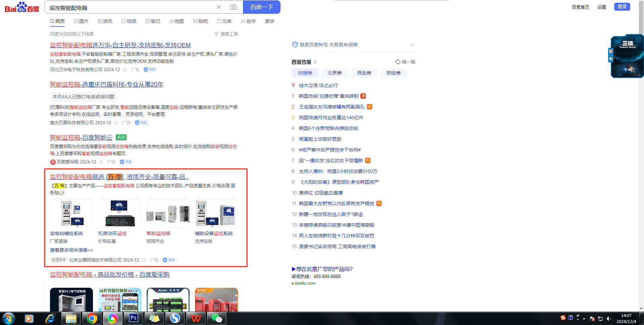Click the Baidu logo
Image resolution: width=644 pixels, height=325 pixels.
(x=22, y=7)
